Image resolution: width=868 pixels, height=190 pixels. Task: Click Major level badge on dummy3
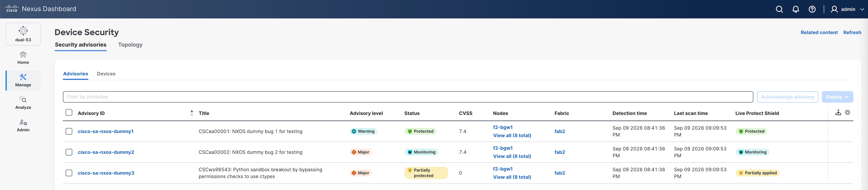click(x=361, y=173)
